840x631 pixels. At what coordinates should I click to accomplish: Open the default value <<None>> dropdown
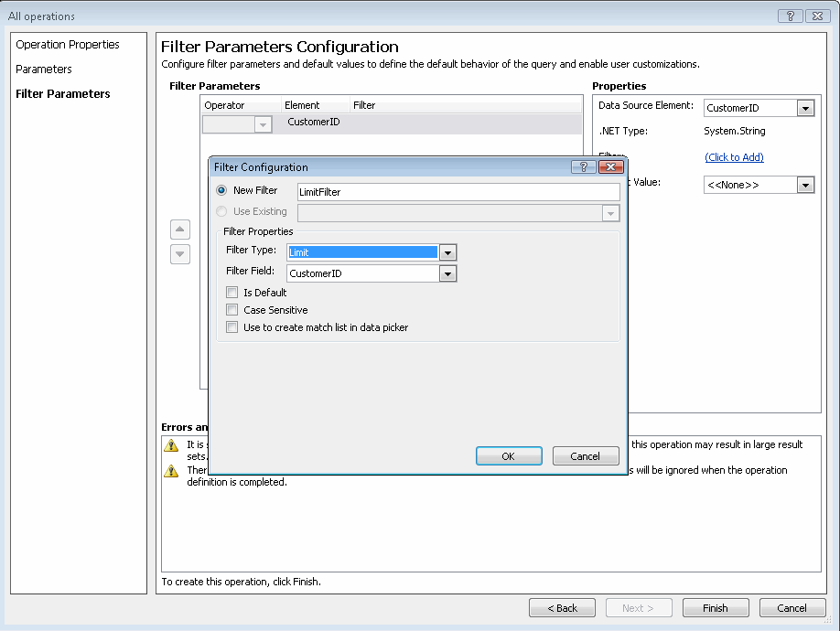point(805,185)
